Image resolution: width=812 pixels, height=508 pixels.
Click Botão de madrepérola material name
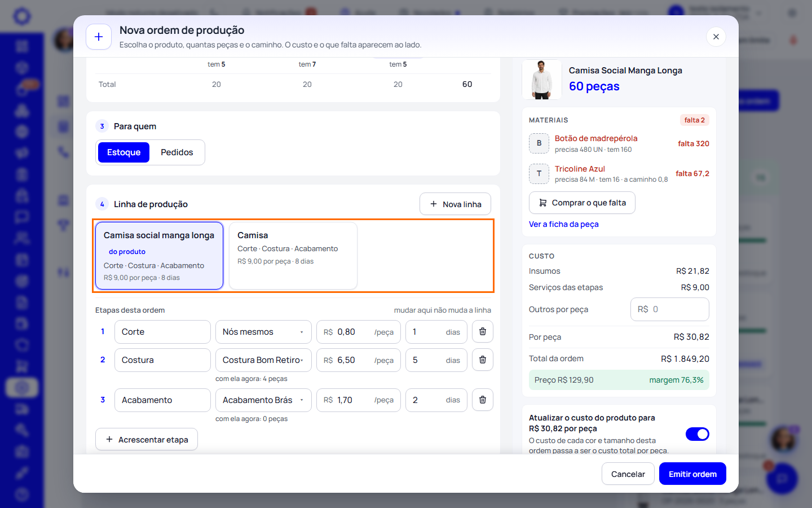pyautogui.click(x=596, y=138)
